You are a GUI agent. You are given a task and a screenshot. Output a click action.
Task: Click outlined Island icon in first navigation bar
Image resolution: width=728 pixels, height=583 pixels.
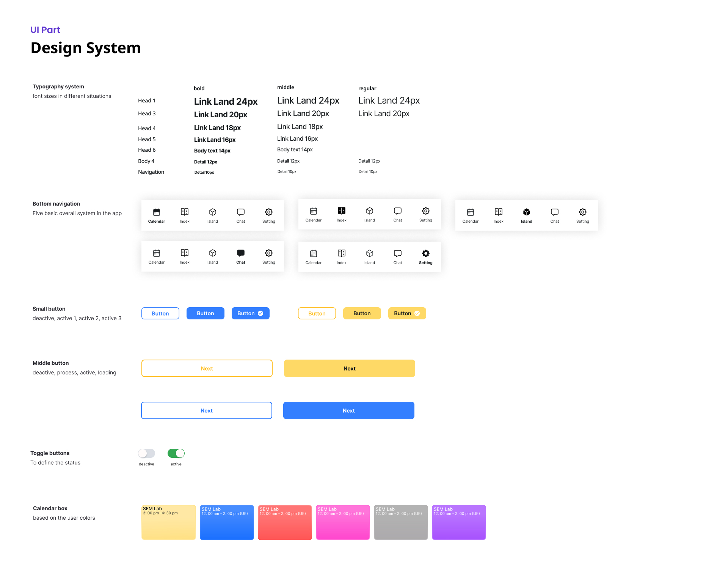point(213,212)
